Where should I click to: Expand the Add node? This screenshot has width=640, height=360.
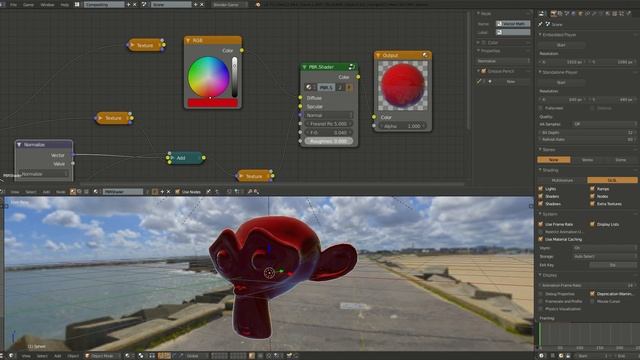point(173,158)
